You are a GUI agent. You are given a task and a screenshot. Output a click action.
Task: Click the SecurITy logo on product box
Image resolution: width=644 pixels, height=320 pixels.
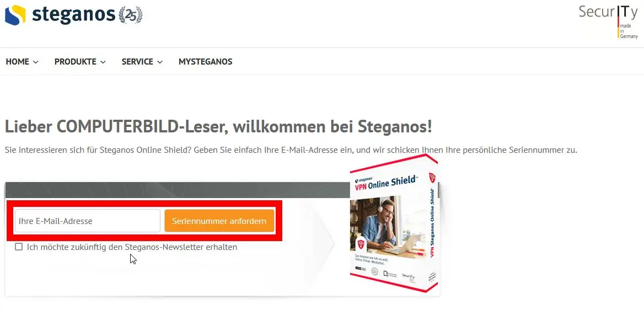(x=408, y=277)
